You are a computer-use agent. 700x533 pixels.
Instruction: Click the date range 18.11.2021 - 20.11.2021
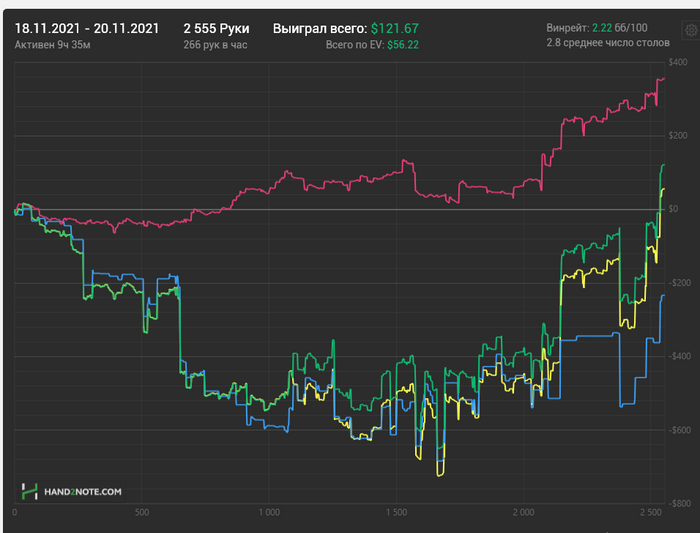point(87,29)
